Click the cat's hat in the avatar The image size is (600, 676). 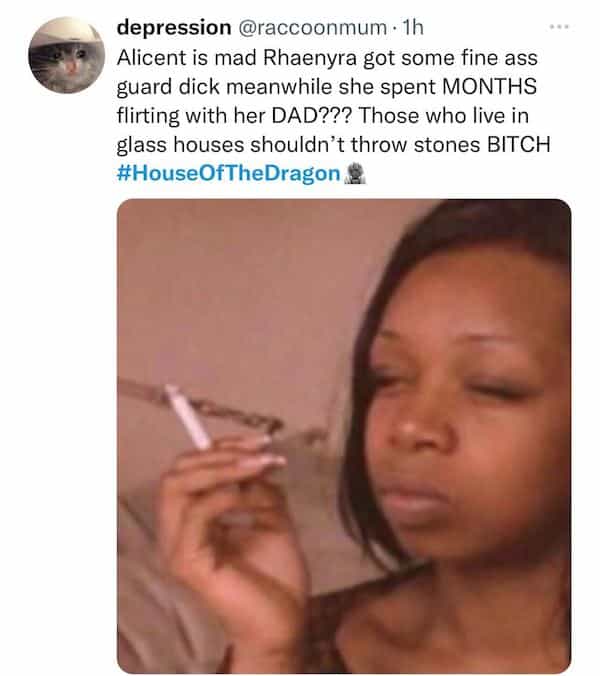click(x=65, y=32)
